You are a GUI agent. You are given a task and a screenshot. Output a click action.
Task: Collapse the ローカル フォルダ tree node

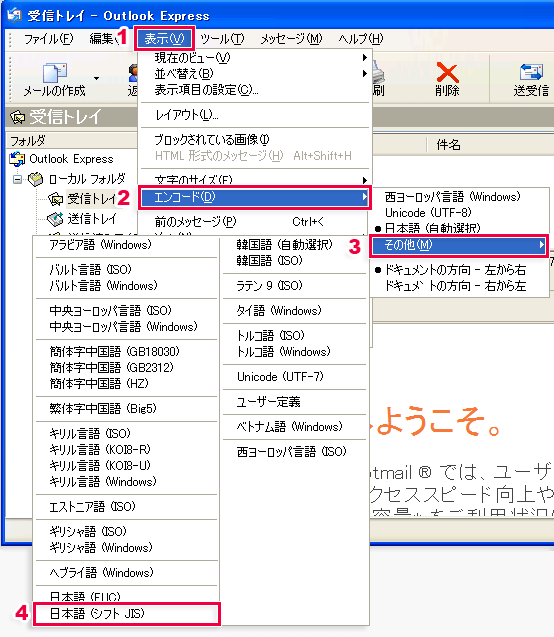click(x=17, y=179)
